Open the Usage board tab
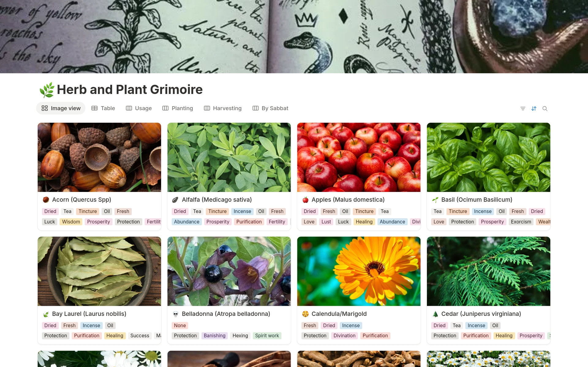Viewport: 588px width, 367px height. point(139,108)
